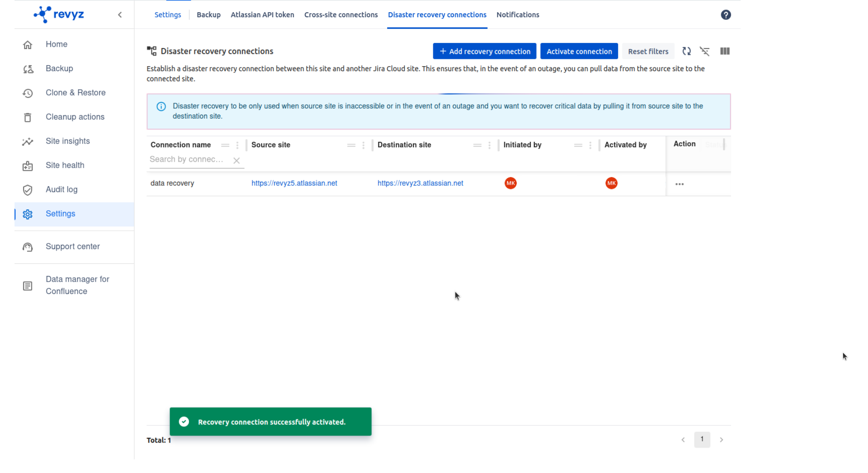Screen dimensions: 868x473
Task: Open the revyz5.atlassian.net source link
Action: click(294, 183)
